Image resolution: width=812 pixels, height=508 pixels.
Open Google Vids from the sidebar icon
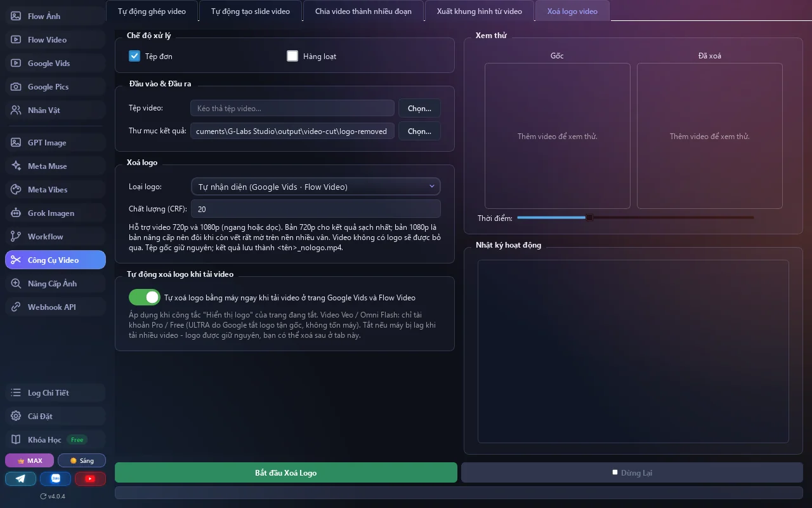(x=16, y=63)
